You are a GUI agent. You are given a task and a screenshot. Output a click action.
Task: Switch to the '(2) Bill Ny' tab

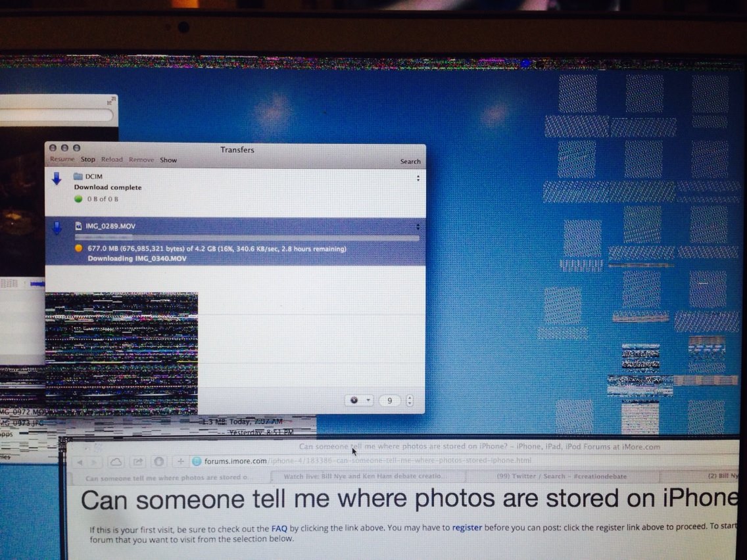point(700,475)
